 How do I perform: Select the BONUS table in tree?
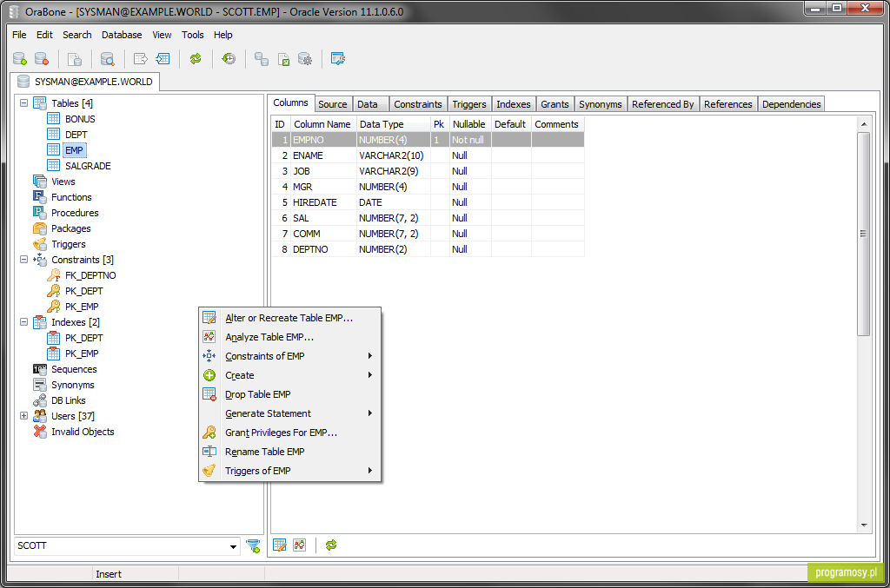80,119
